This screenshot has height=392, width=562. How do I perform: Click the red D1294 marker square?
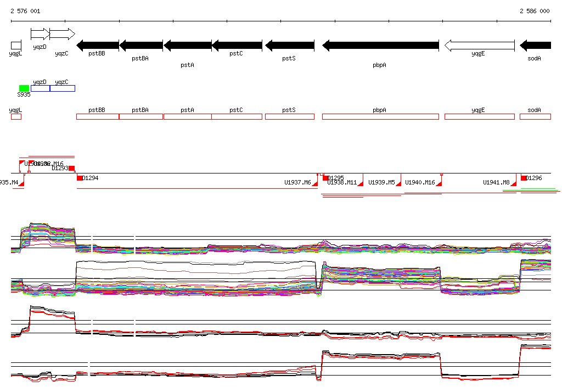click(x=80, y=178)
